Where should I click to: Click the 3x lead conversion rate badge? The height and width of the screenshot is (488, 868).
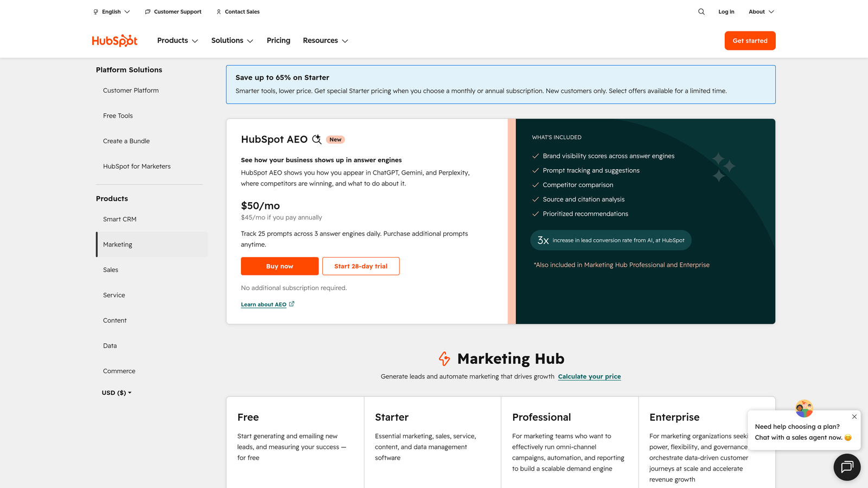click(611, 240)
